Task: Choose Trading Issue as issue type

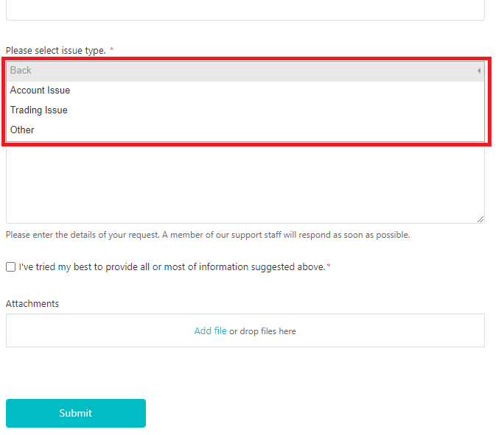Action: tap(39, 110)
